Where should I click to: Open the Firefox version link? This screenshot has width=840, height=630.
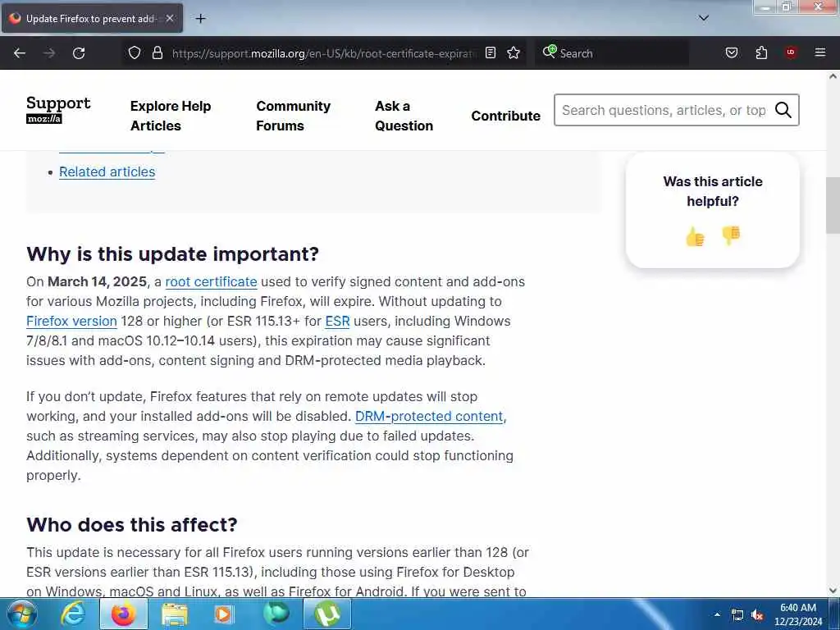click(71, 321)
